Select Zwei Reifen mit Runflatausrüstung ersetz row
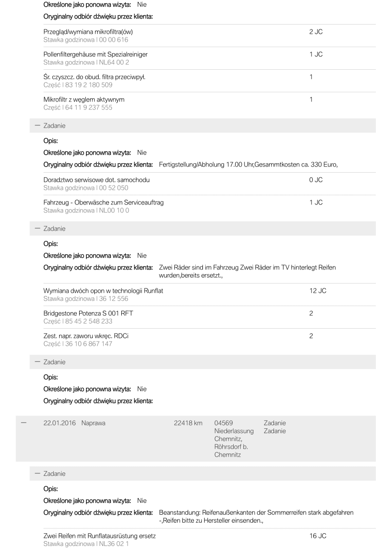Viewport: 392px width, 555px height. (x=210, y=540)
